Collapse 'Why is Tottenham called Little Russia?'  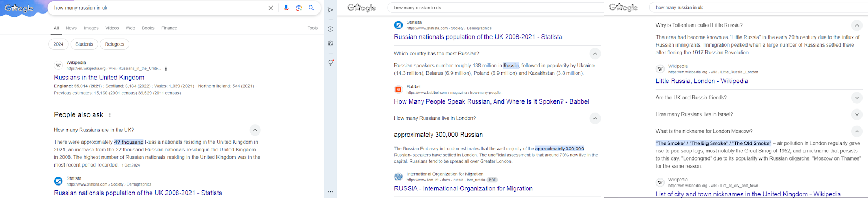(x=857, y=25)
